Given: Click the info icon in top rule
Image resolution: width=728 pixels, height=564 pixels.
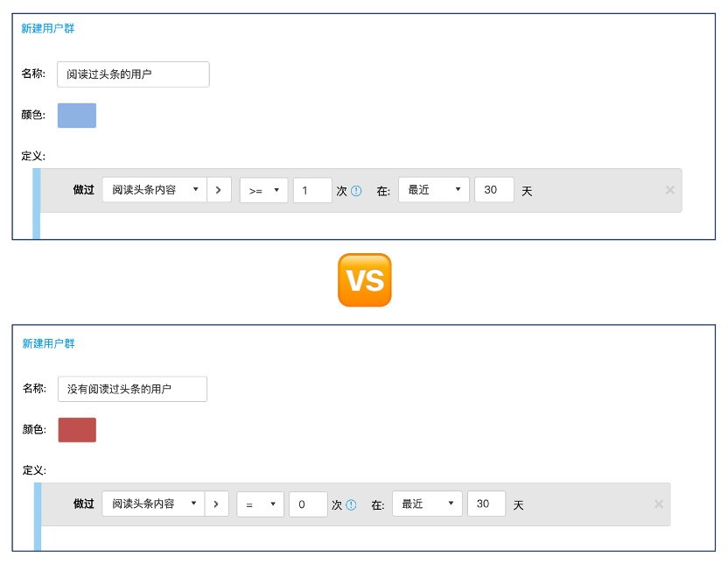Looking at the screenshot, I should click(x=356, y=190).
